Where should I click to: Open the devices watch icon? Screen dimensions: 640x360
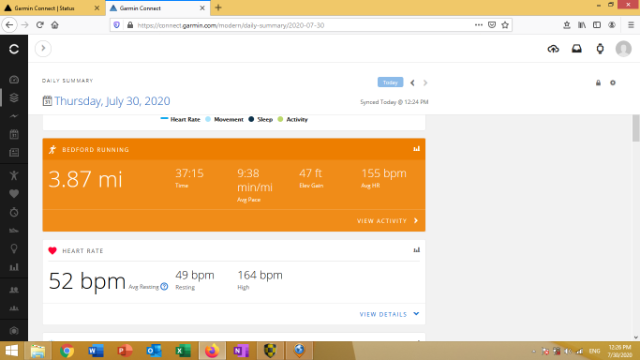click(600, 49)
